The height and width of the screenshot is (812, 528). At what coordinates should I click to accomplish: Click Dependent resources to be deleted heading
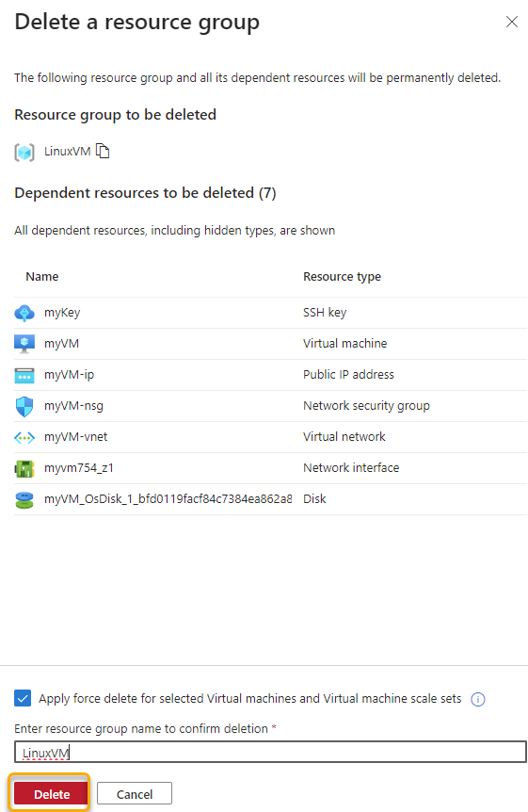[145, 193]
